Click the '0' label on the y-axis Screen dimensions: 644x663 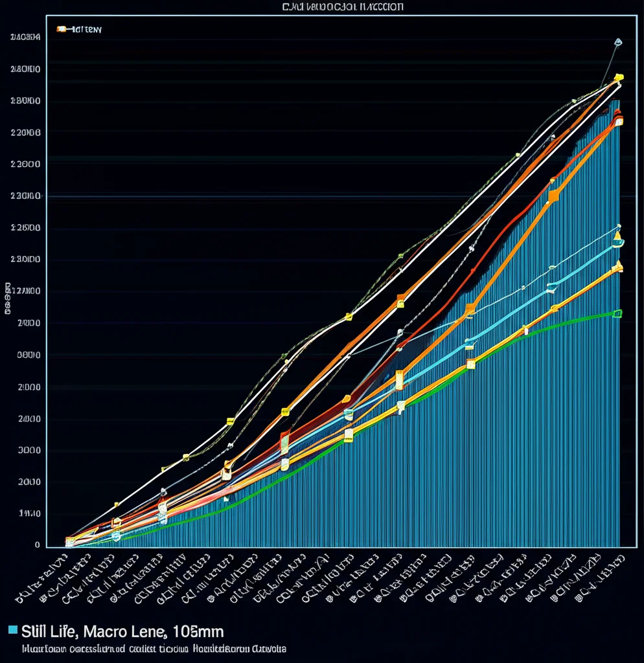pyautogui.click(x=19, y=545)
